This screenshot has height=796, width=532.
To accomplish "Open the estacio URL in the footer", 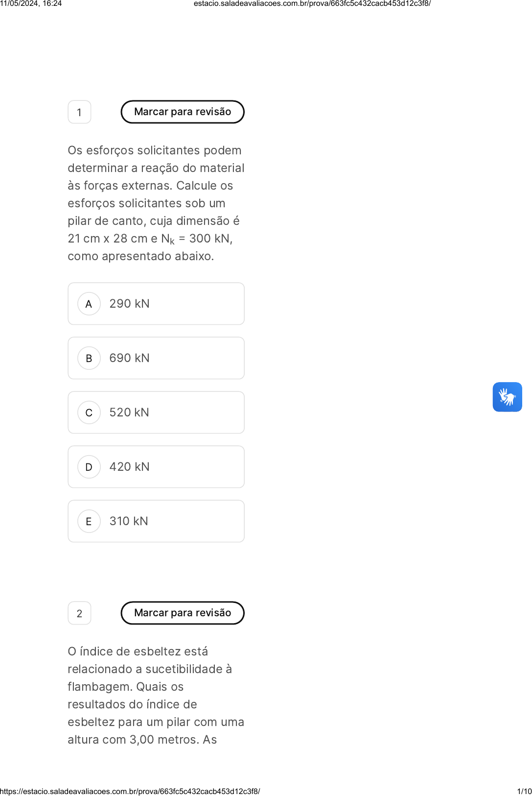I will [130, 791].
